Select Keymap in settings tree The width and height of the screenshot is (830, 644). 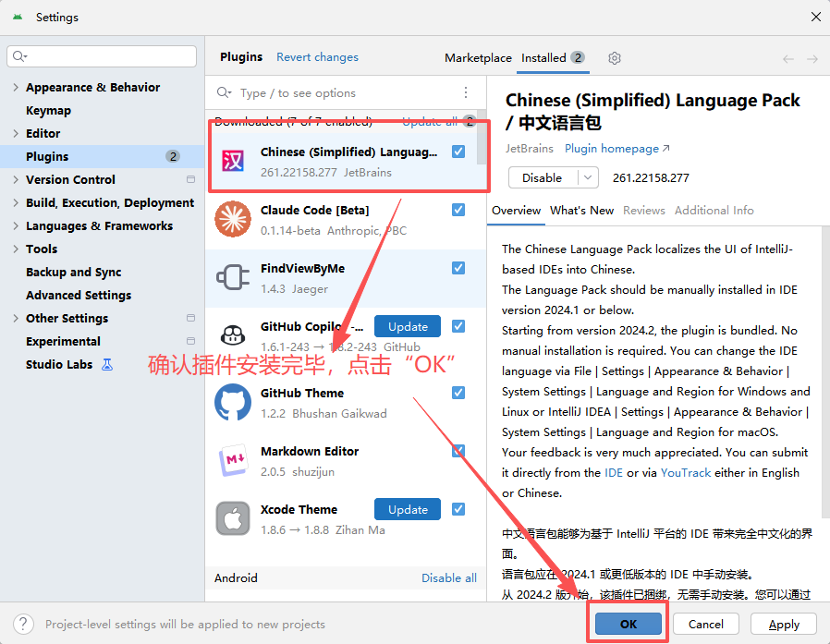48,110
